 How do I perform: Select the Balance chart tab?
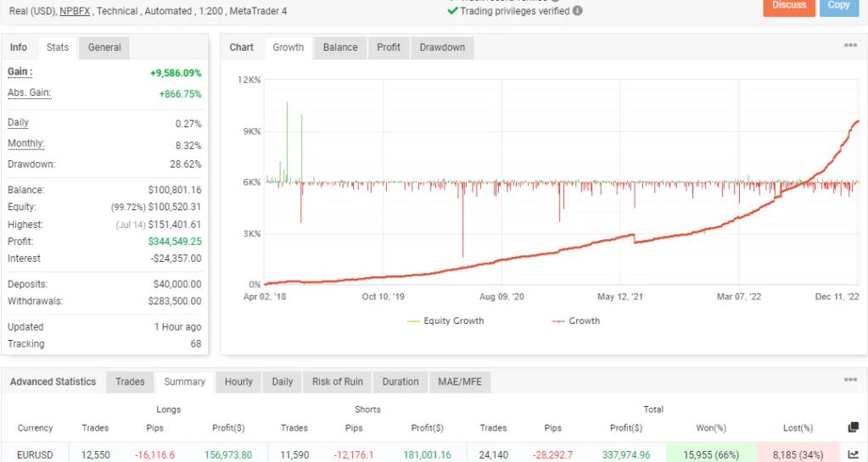tap(340, 47)
